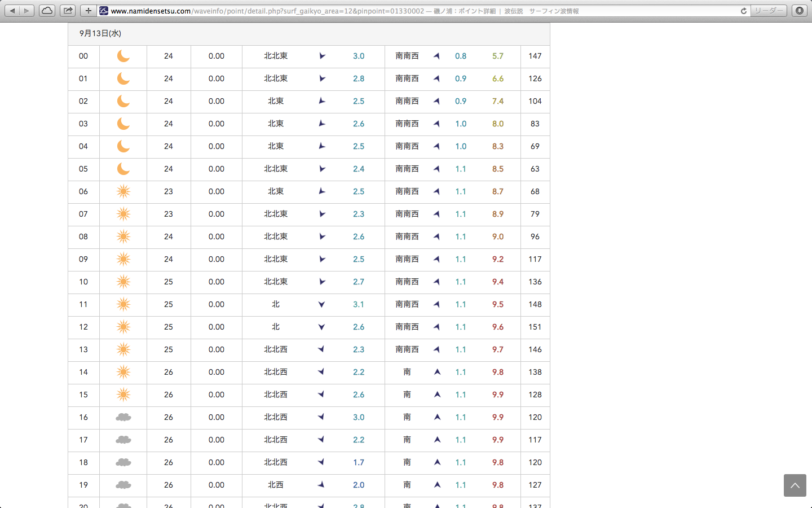Click the cloud icon in the 16 row
This screenshot has width=812, height=508.
tap(123, 417)
